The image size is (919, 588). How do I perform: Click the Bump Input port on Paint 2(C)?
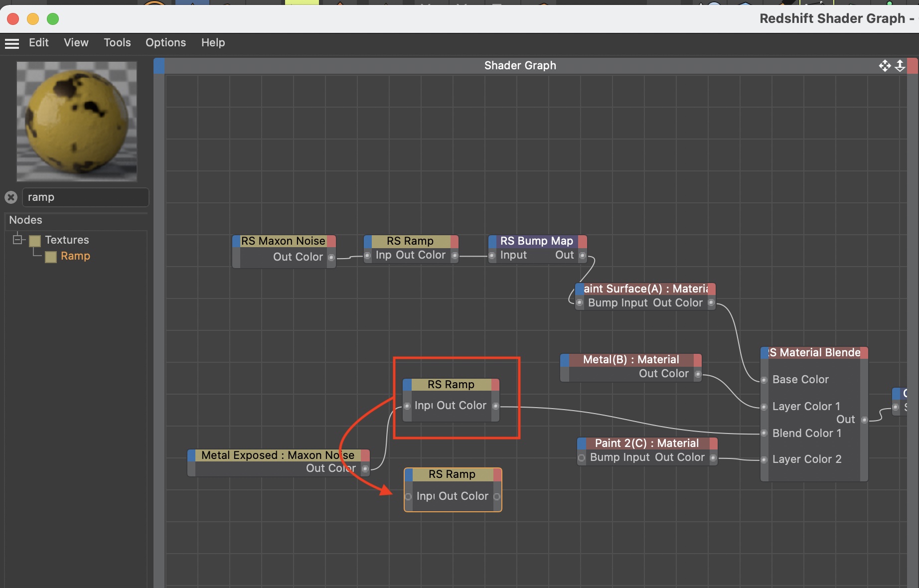(x=582, y=458)
